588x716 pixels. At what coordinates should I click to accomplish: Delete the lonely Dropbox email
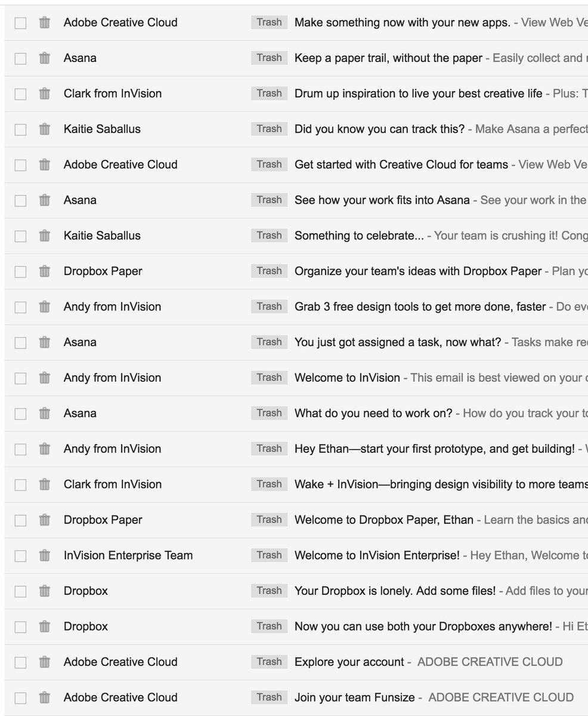click(x=44, y=591)
